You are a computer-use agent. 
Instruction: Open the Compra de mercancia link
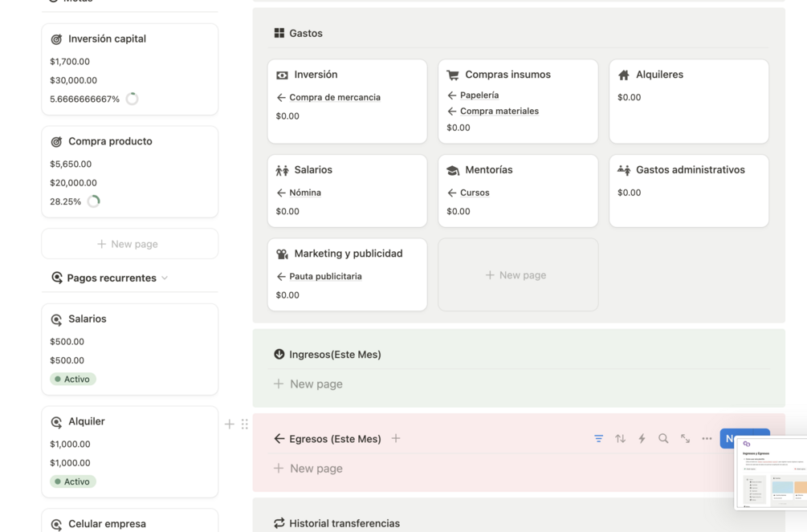point(335,97)
